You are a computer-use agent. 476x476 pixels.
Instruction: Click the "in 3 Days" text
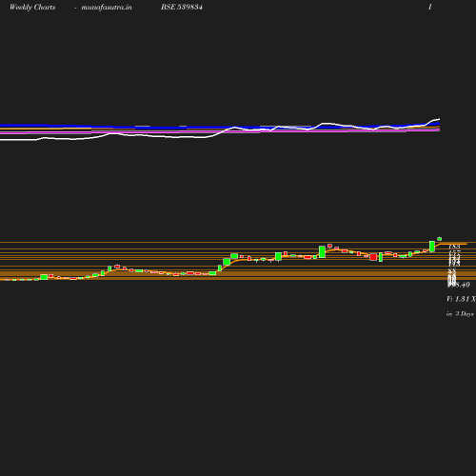pyautogui.click(x=460, y=314)
